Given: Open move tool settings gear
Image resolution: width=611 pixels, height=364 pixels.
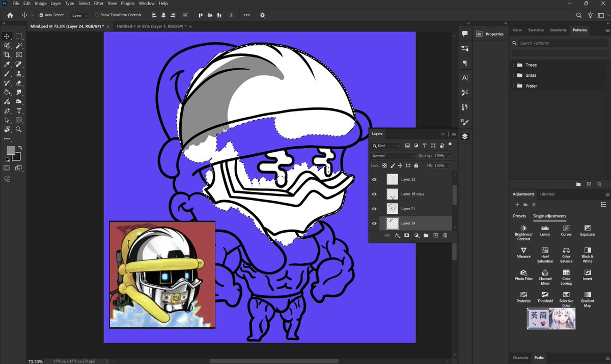Looking at the screenshot, I should tap(263, 15).
